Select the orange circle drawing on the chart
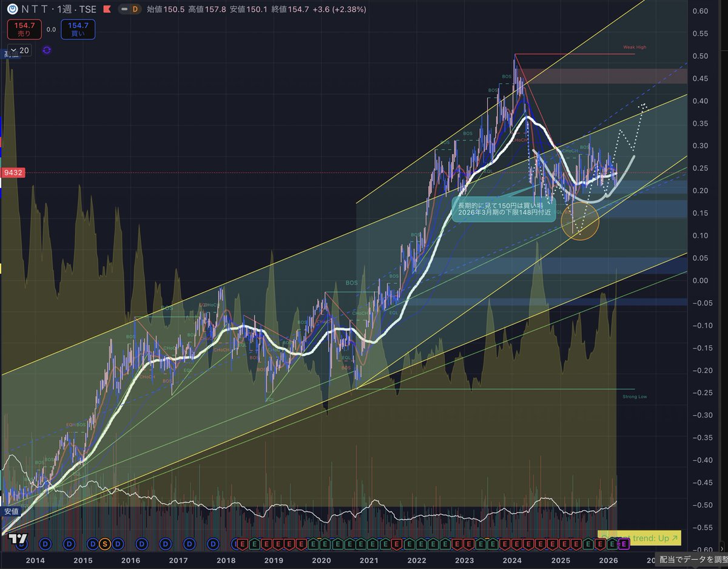The width and height of the screenshot is (728, 569). pyautogui.click(x=581, y=221)
